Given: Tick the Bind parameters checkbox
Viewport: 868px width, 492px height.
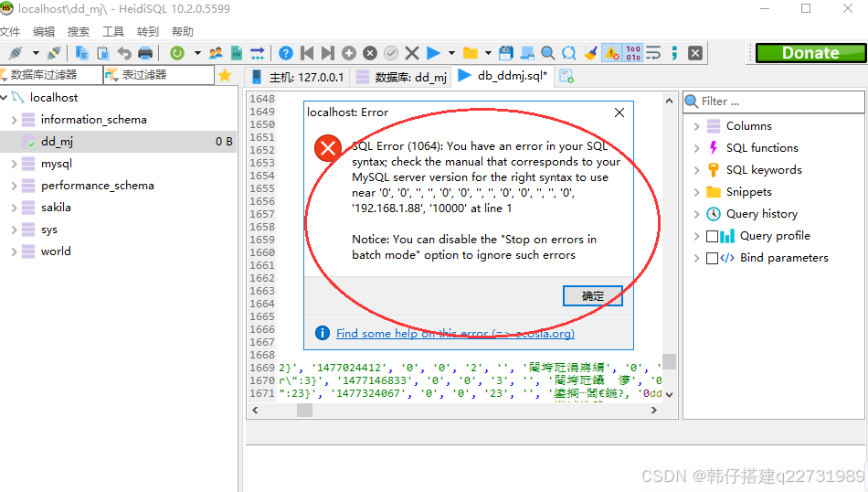Looking at the screenshot, I should [x=713, y=258].
